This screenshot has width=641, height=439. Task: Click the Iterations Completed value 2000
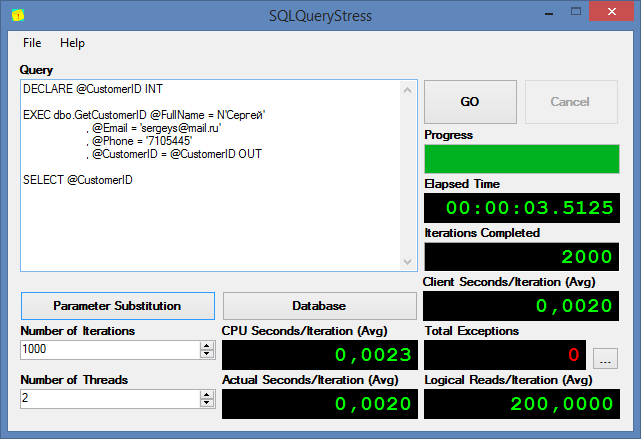[522, 257]
